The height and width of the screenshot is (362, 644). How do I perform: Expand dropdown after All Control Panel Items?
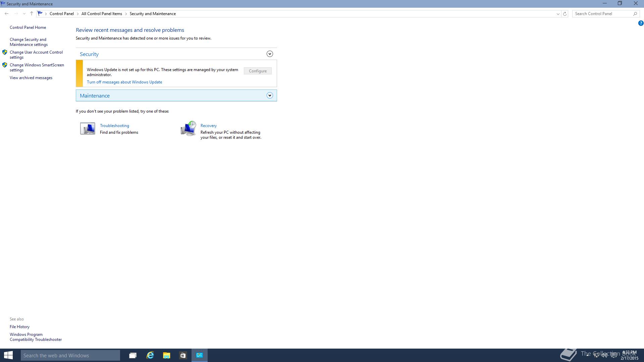click(x=126, y=14)
